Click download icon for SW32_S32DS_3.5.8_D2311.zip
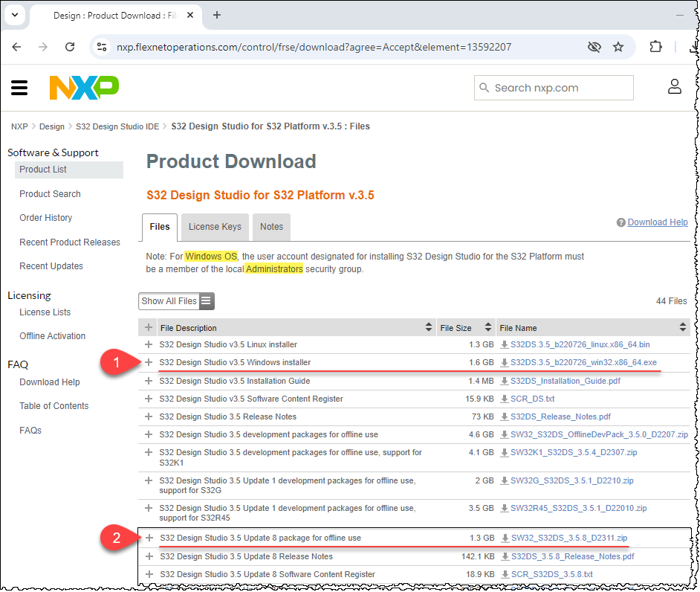This screenshot has height=592, width=700. click(505, 538)
